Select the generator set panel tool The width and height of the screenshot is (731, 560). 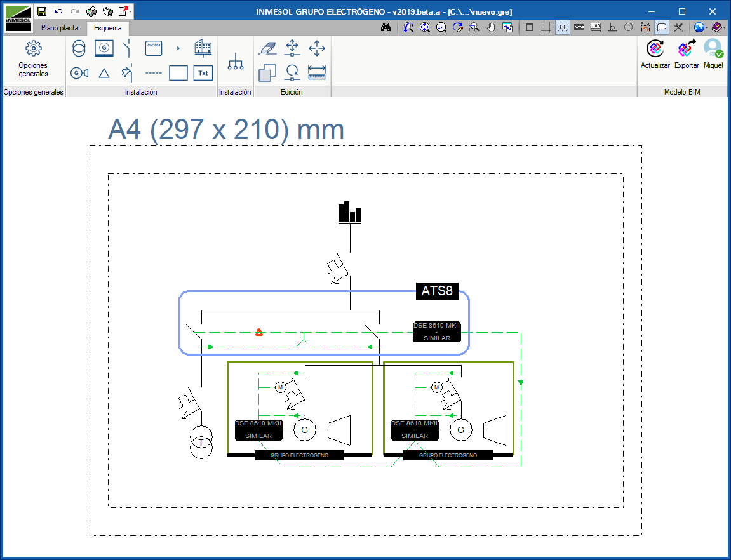point(104,48)
